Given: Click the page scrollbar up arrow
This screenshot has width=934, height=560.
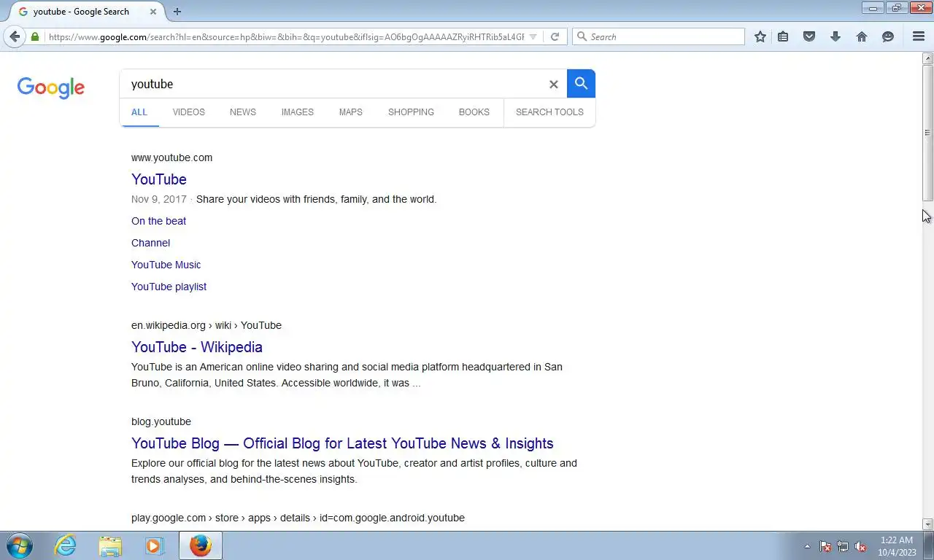Looking at the screenshot, I should (x=928, y=58).
